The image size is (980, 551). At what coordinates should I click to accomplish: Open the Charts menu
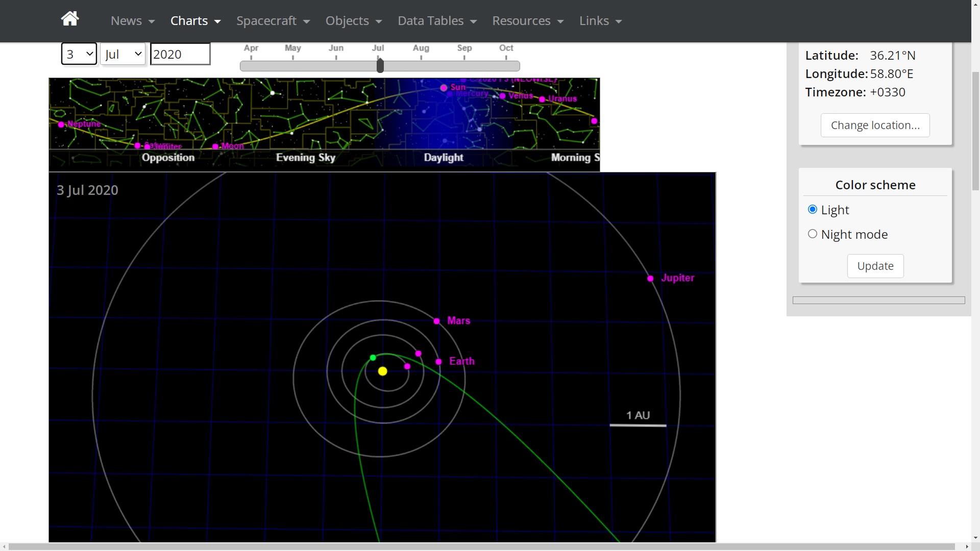[x=195, y=21]
